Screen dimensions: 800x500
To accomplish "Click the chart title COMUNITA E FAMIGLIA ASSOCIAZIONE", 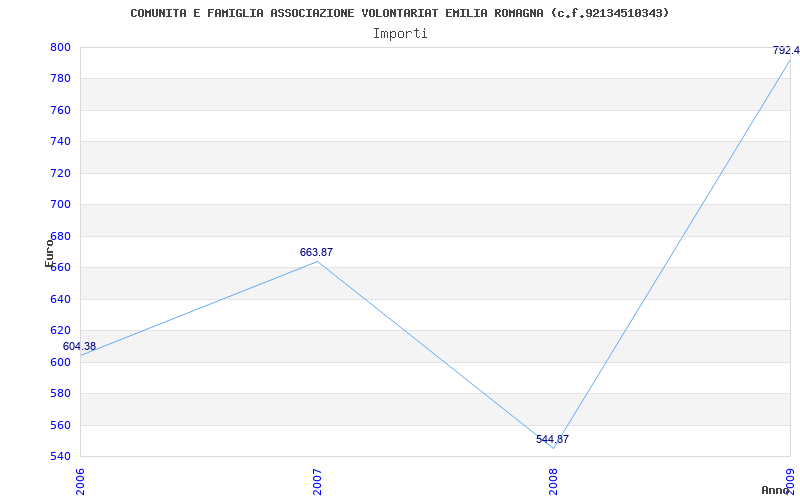I will [399, 13].
